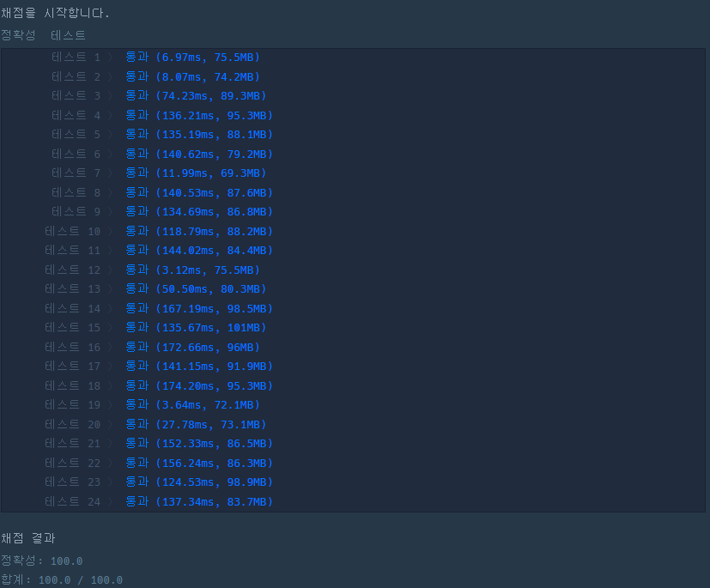Select result '통과 (3.64ms, 72.1MB)'

pos(192,404)
